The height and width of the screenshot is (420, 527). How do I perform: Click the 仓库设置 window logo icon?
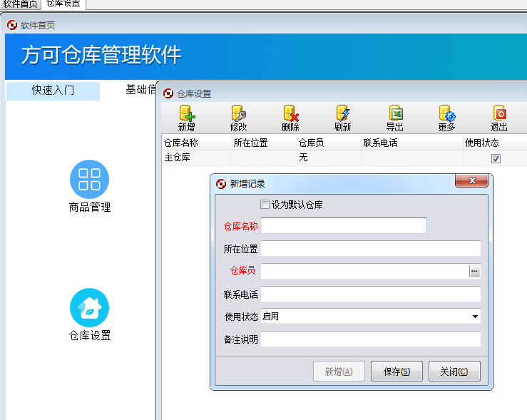pos(168,93)
